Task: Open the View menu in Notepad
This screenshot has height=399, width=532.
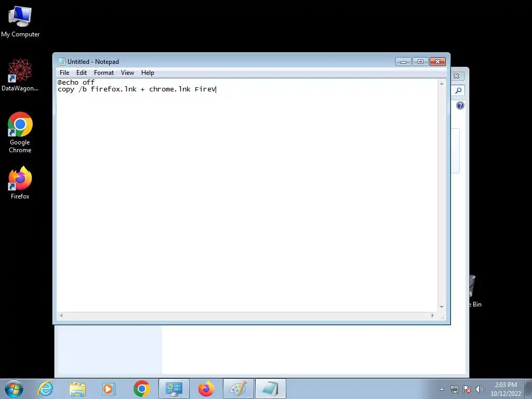Action: [128, 73]
